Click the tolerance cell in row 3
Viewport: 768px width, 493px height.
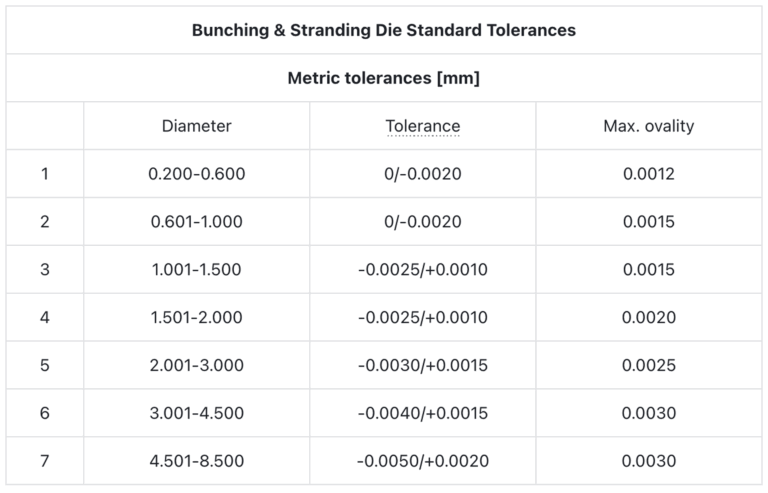coord(423,270)
